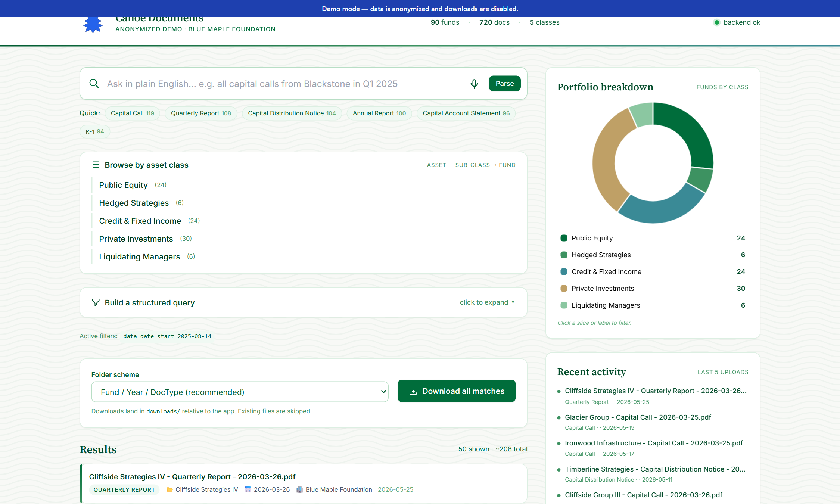This screenshot has height=504, width=840.
Task: Click the search magnifier icon
Action: (x=94, y=84)
